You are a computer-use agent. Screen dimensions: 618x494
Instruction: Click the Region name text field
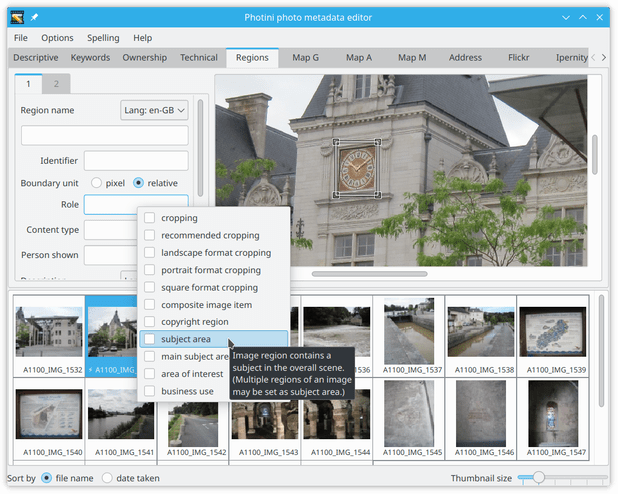[104, 135]
